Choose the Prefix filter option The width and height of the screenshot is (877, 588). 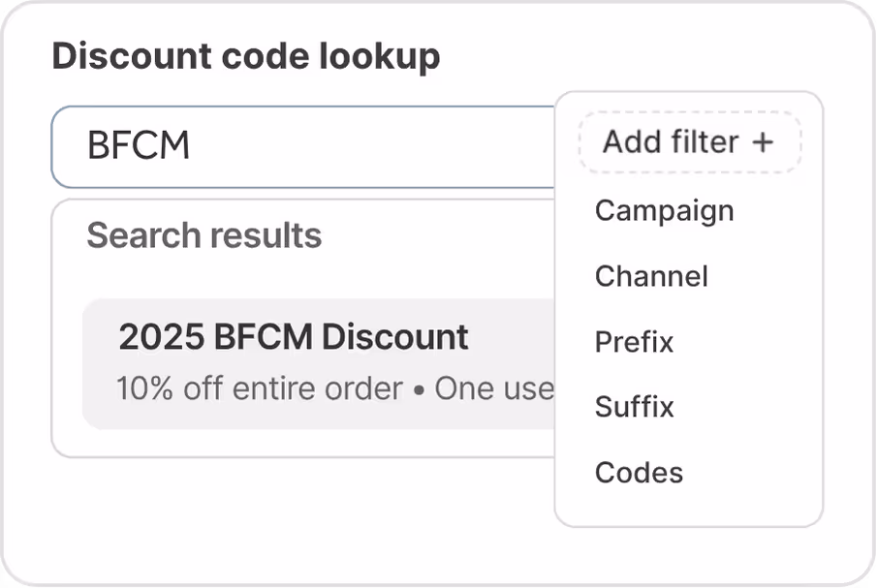click(634, 343)
